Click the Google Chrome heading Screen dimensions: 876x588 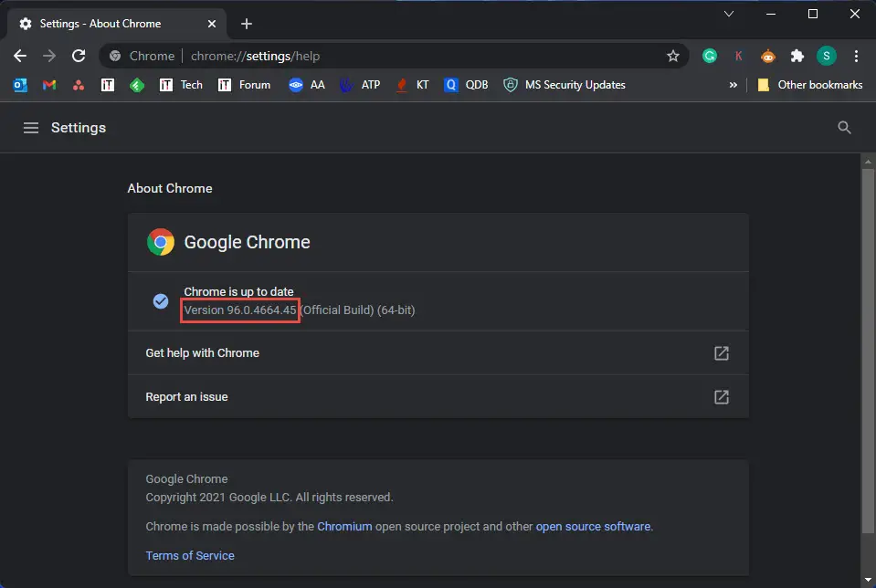click(247, 242)
